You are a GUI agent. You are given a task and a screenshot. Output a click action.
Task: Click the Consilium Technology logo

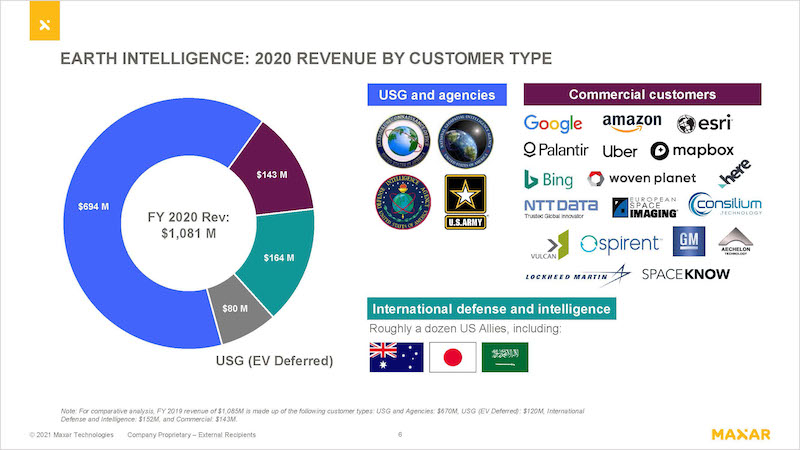(x=724, y=205)
